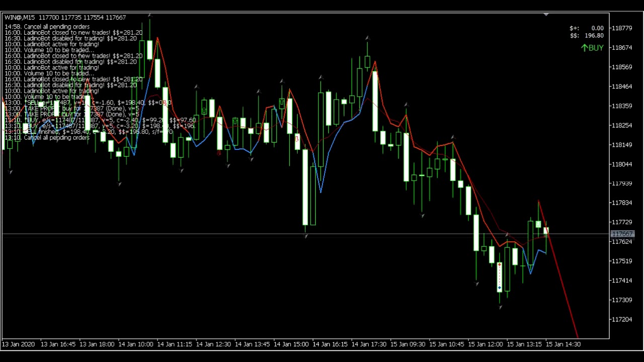Click time axis label '14 Jan 16:15'
Screen dimensions: 644x362
(x=330, y=344)
